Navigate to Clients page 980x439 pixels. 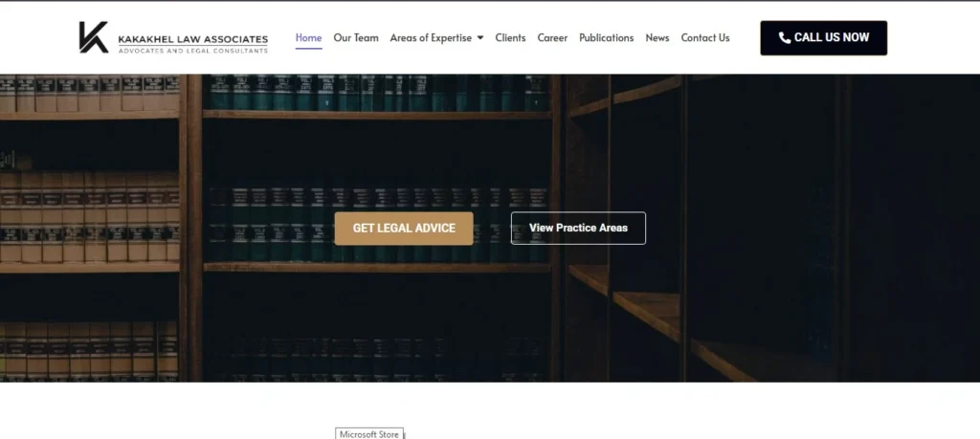(x=510, y=37)
